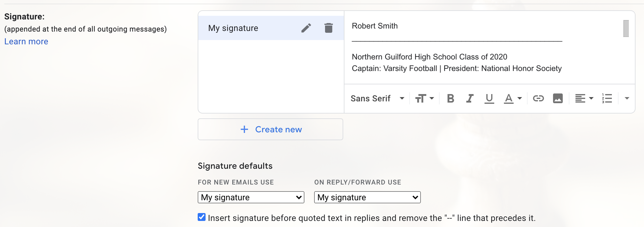Insert an image into the signature
This screenshot has width=644, height=227.
[558, 98]
